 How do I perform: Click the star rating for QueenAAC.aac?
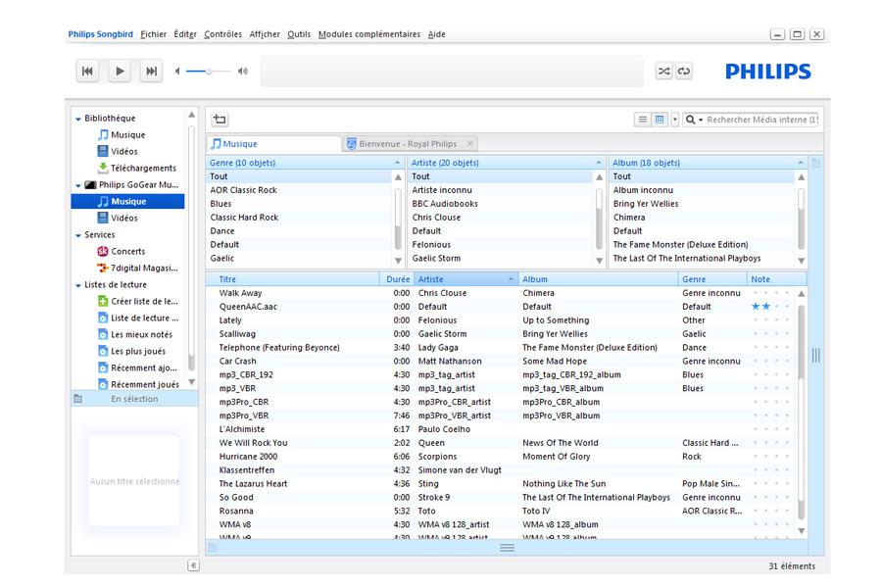click(770, 307)
